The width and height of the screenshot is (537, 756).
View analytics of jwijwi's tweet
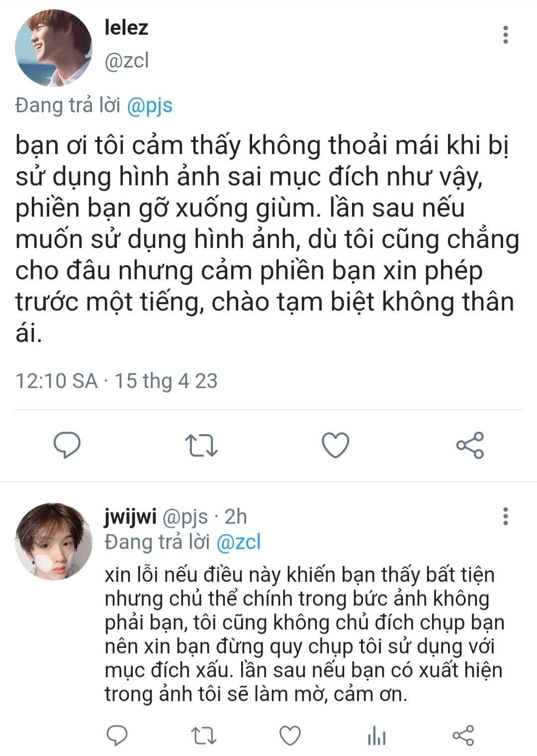pyautogui.click(x=376, y=736)
